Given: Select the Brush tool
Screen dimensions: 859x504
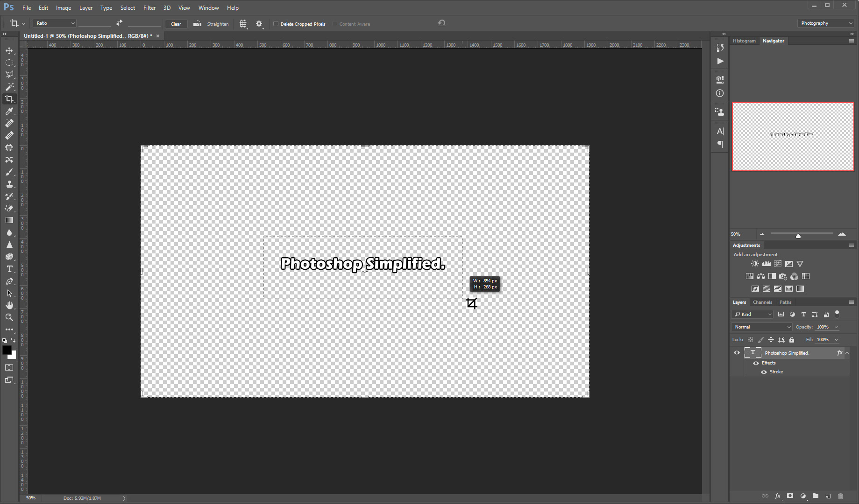Looking at the screenshot, I should [x=9, y=172].
